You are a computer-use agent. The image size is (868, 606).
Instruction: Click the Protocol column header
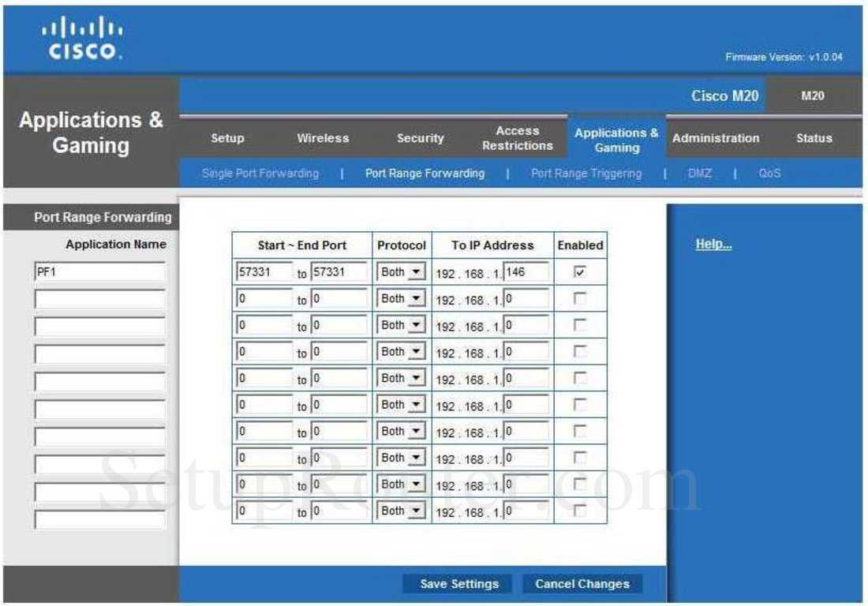[x=402, y=245]
